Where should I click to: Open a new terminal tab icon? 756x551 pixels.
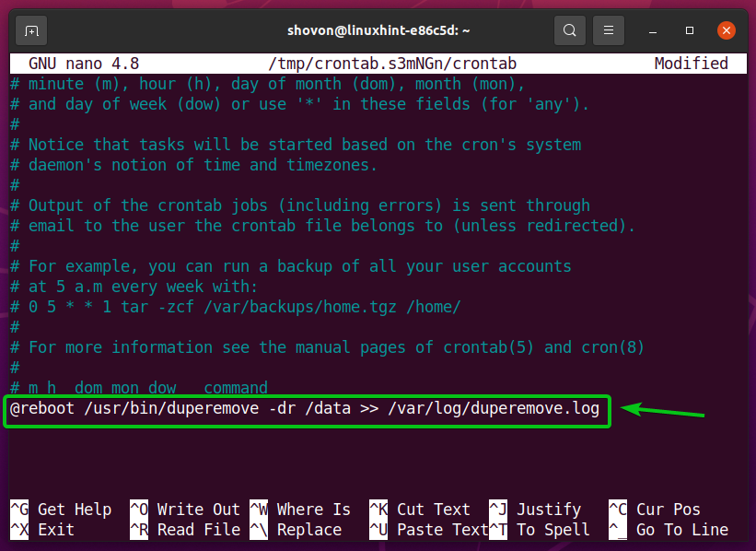point(31,31)
